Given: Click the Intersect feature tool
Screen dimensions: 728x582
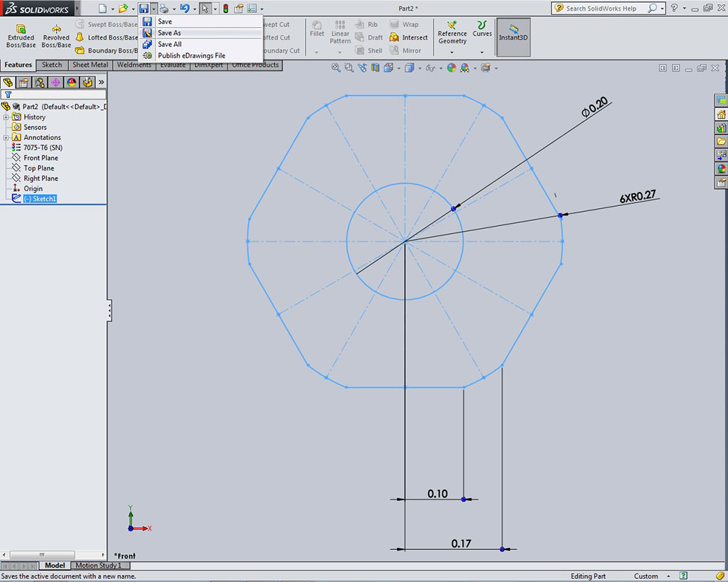Looking at the screenshot, I should coord(409,38).
